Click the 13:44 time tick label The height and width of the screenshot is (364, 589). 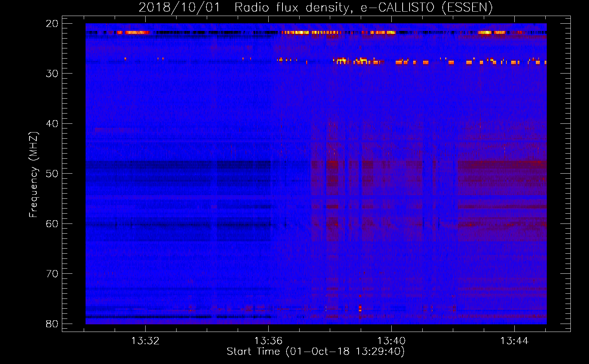(x=514, y=341)
